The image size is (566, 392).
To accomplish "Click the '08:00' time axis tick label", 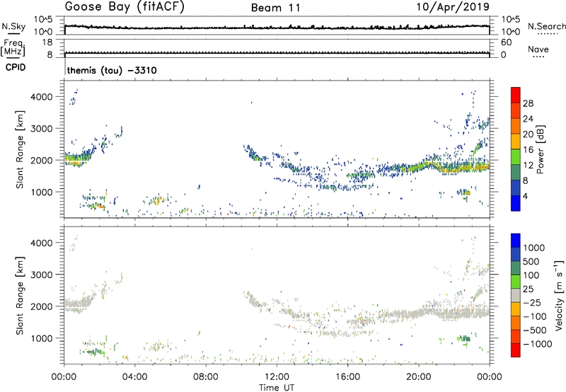I will point(206,377).
